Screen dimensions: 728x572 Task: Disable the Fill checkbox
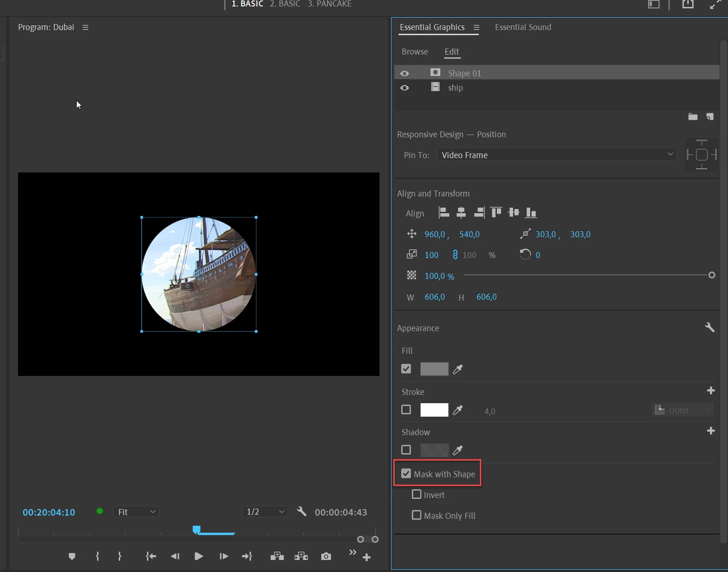[406, 369]
